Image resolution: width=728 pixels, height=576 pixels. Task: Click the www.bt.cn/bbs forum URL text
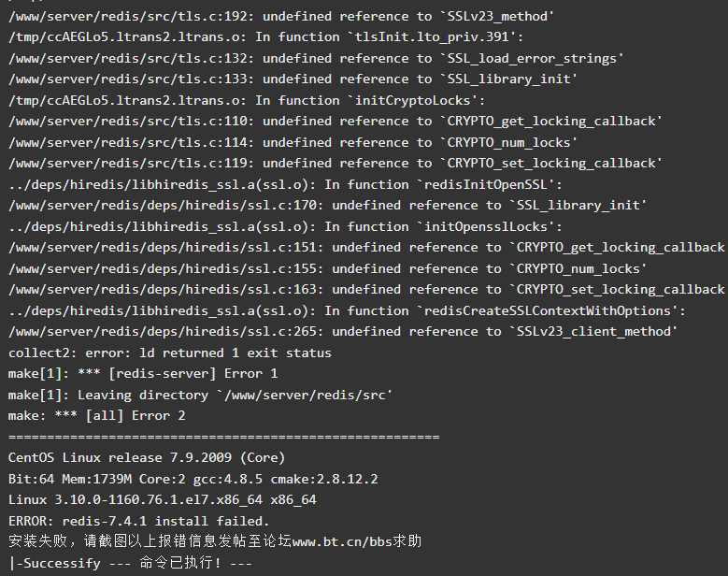click(x=342, y=541)
